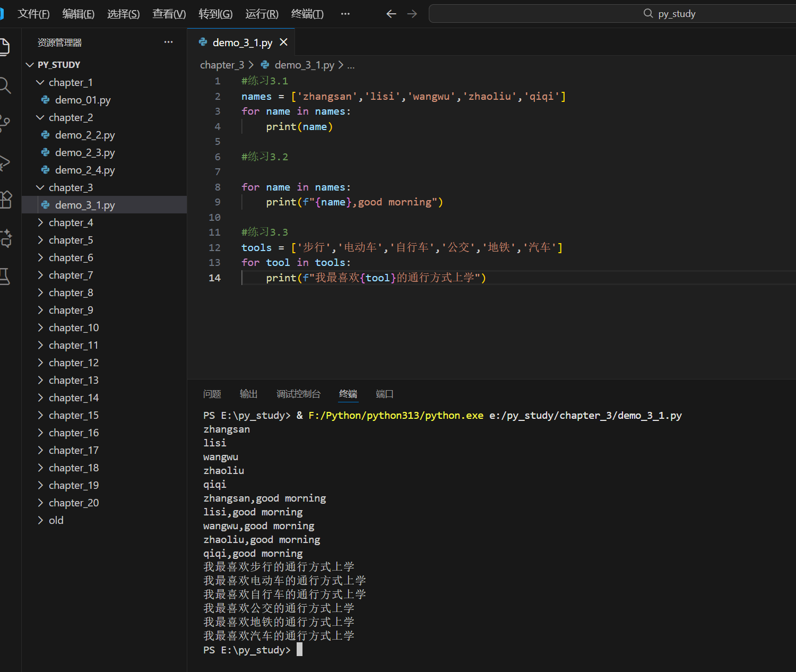Expand the chapter_15 folder
796x672 pixels.
(104, 415)
